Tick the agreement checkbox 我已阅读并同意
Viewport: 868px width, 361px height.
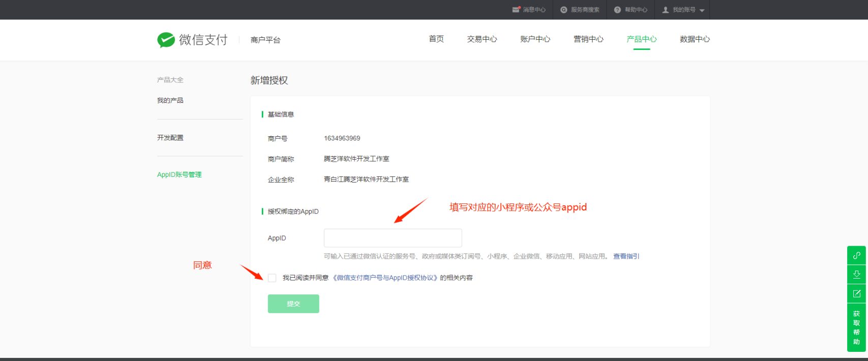[272, 278]
